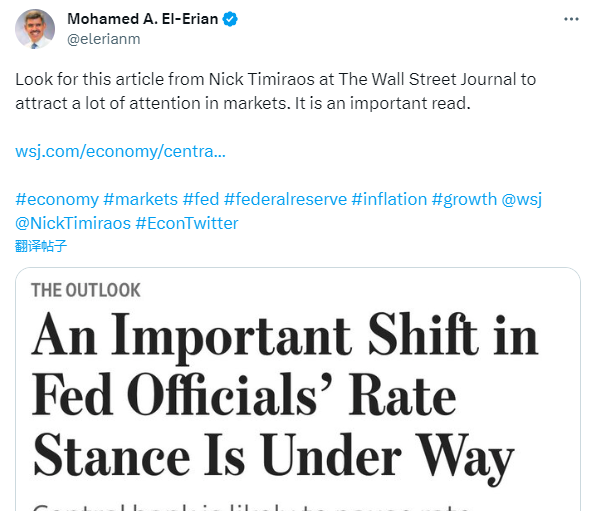595x511 pixels.
Task: Click the blue verified badge icon
Action: pos(230,19)
